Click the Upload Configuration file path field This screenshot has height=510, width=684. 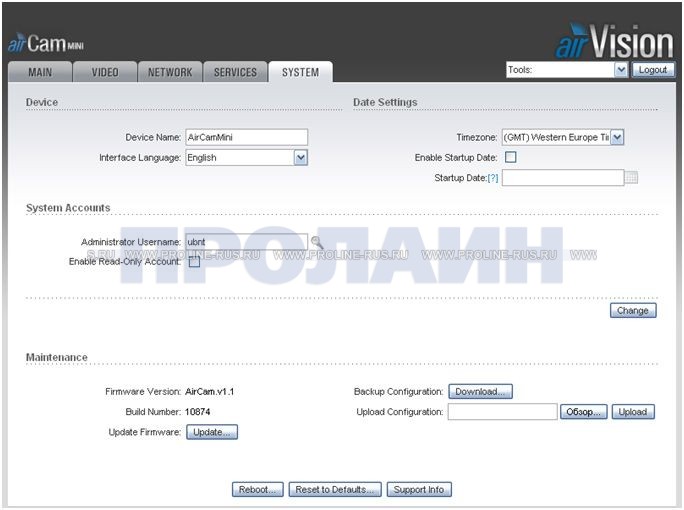503,412
